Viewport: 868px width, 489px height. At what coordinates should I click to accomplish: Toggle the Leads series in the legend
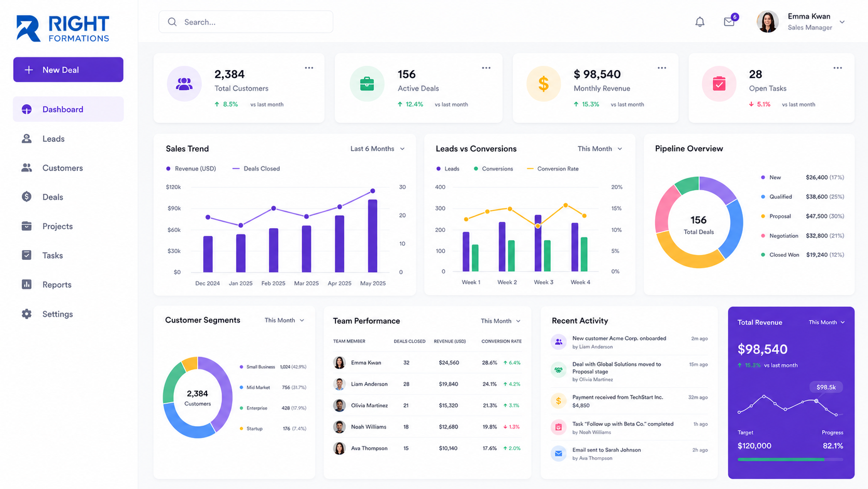pos(447,169)
